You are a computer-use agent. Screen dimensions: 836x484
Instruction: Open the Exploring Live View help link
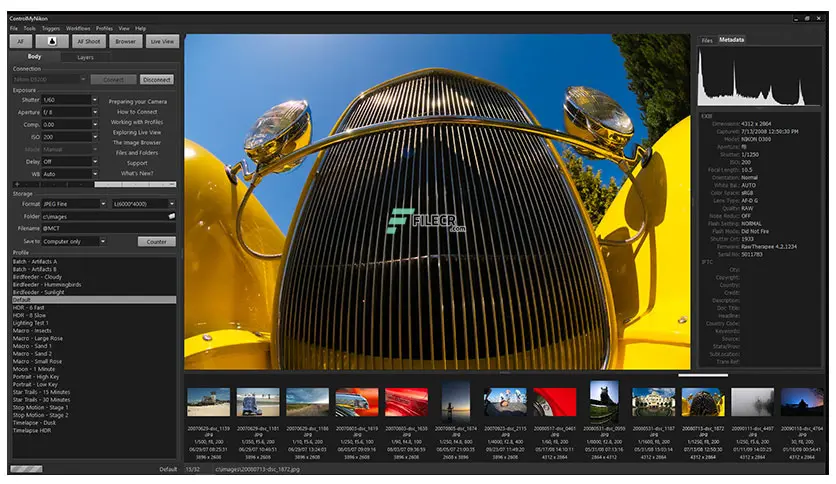136,132
